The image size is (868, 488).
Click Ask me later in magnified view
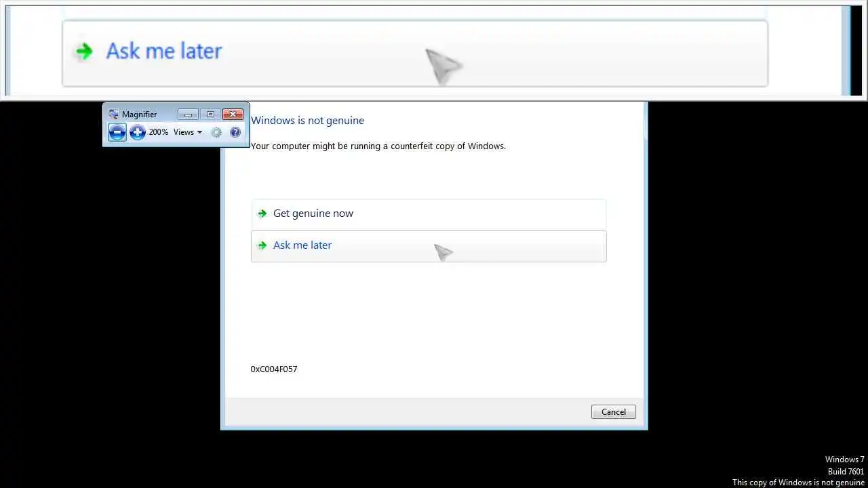point(415,54)
